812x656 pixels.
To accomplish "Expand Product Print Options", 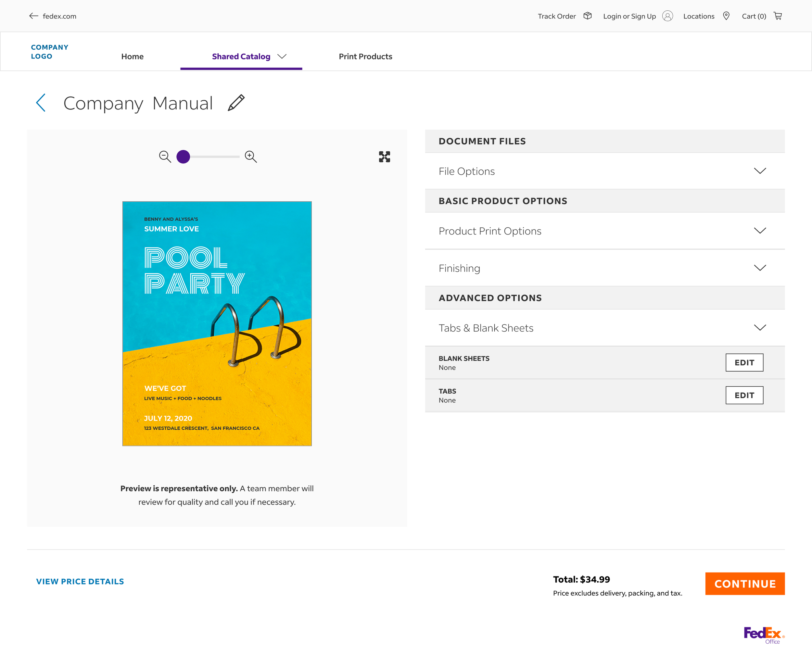I will 759,231.
